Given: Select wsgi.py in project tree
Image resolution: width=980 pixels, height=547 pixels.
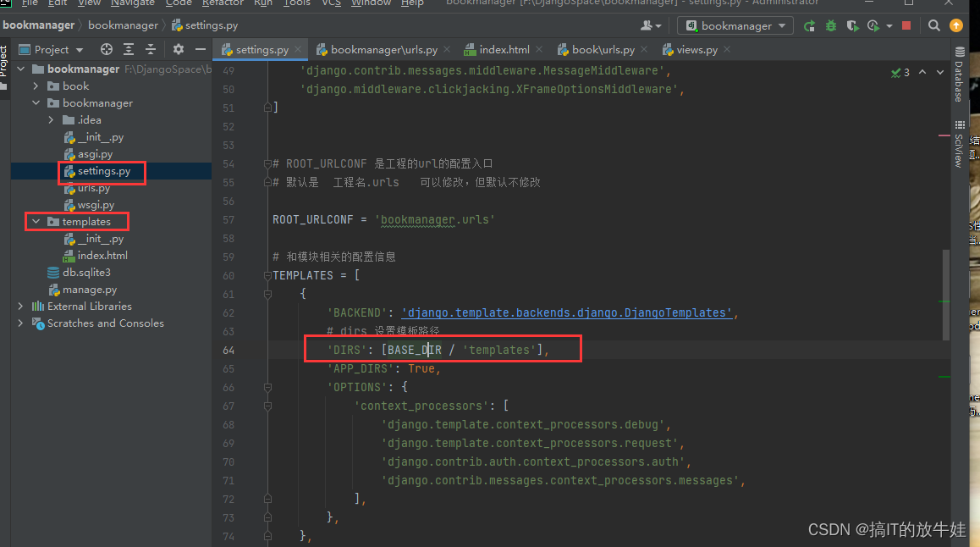Looking at the screenshot, I should pyautogui.click(x=96, y=205).
